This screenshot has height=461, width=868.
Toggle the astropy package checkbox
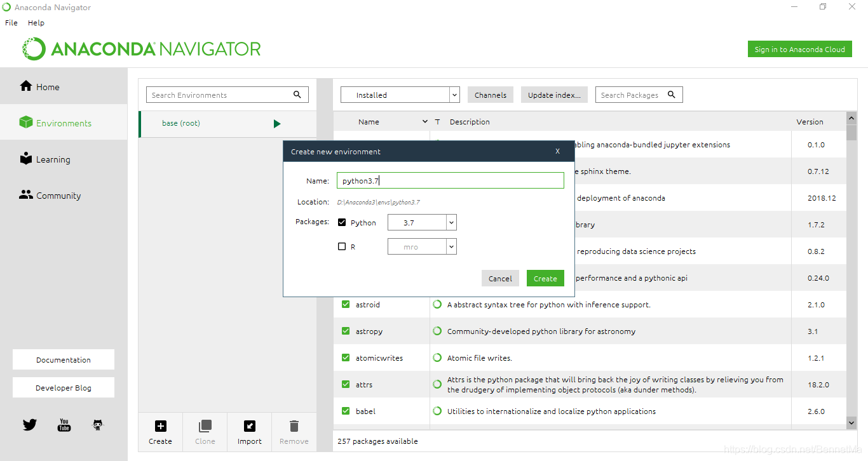click(346, 331)
